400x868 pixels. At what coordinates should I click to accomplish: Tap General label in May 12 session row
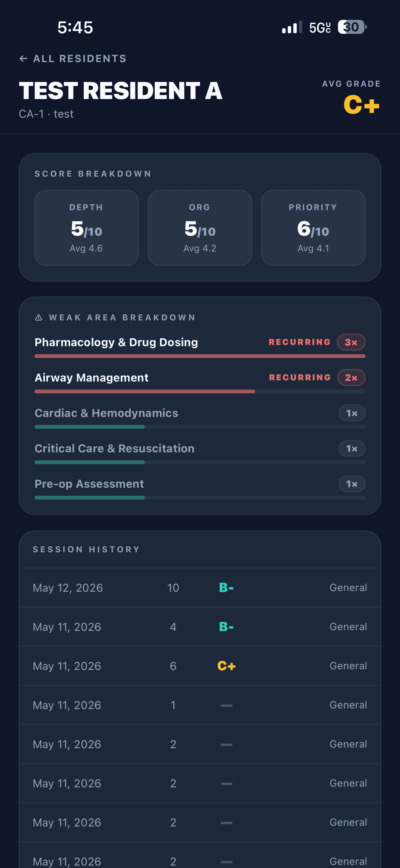click(x=348, y=588)
